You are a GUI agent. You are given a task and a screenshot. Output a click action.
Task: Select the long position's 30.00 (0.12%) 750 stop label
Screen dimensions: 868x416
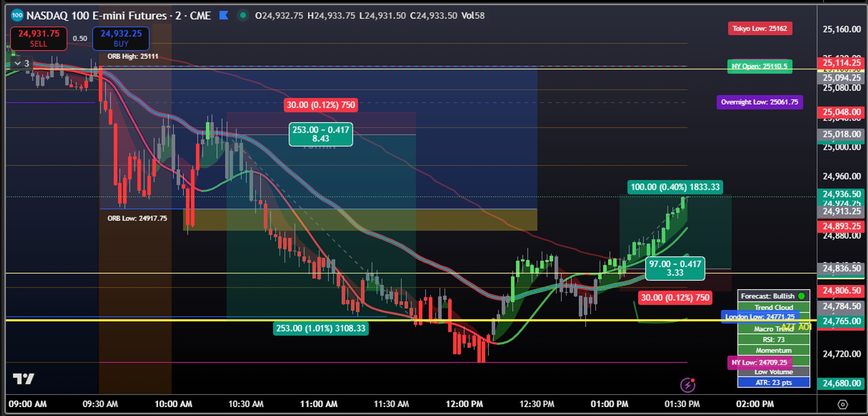675,298
